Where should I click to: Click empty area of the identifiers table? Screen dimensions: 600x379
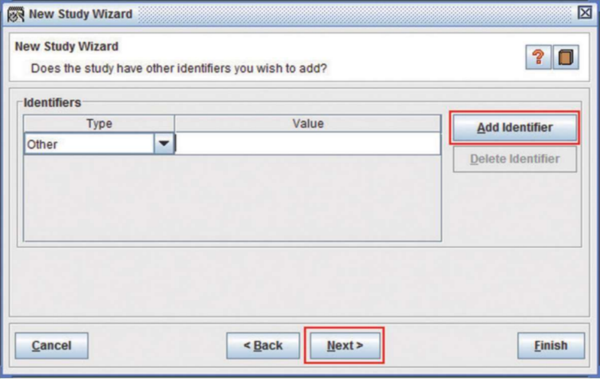pos(232,198)
